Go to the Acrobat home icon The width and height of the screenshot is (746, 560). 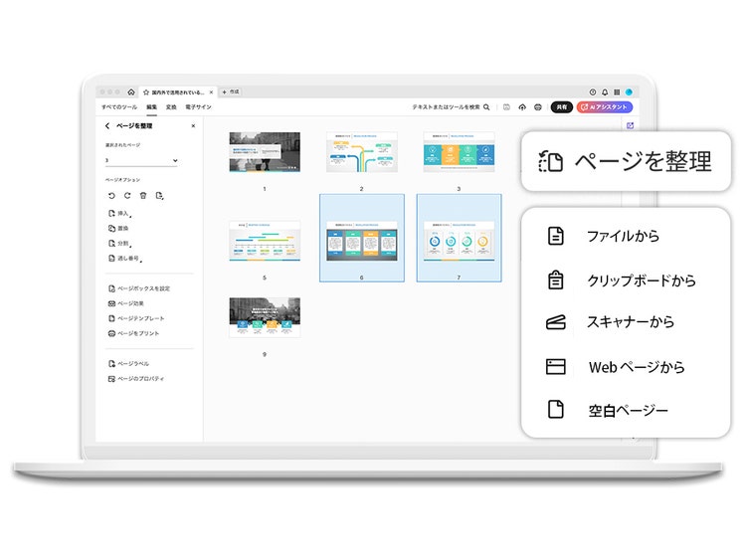click(x=131, y=92)
